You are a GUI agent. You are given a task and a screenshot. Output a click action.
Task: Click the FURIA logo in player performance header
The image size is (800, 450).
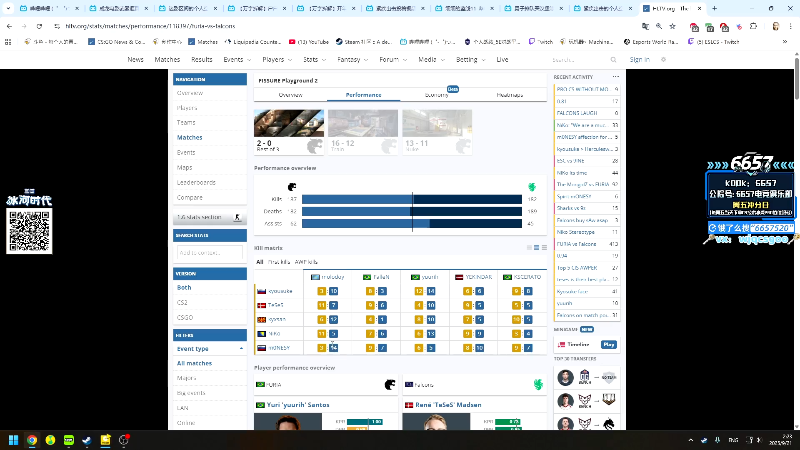point(390,385)
